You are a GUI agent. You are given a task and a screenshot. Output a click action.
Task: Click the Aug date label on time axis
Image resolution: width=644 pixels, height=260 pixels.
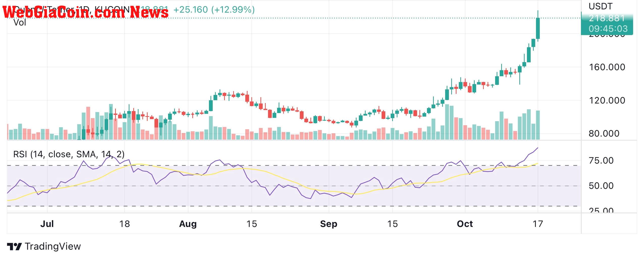click(188, 224)
